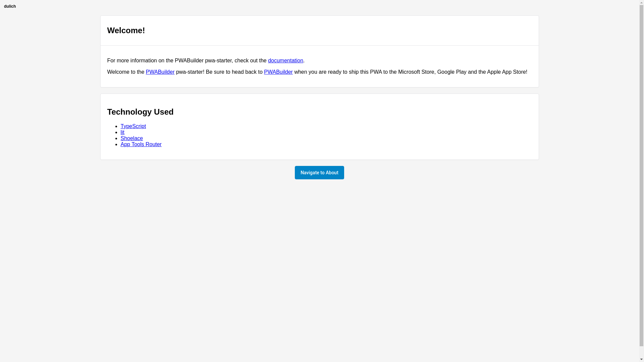Click the Technology Used heading

click(x=140, y=112)
